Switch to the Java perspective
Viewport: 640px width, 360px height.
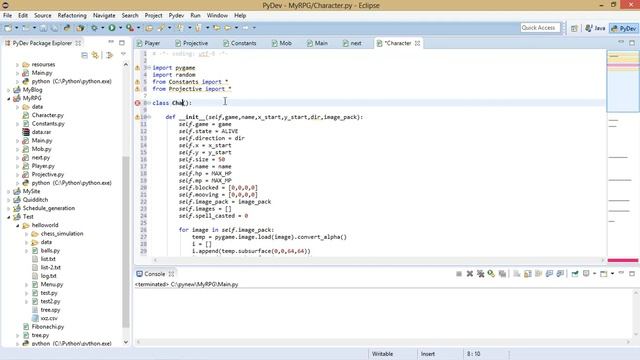[x=595, y=28]
